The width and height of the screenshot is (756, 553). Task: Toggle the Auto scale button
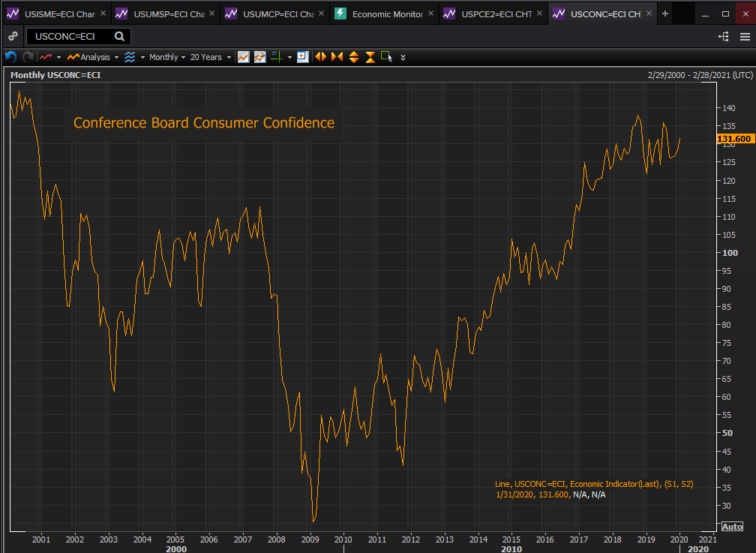click(732, 527)
